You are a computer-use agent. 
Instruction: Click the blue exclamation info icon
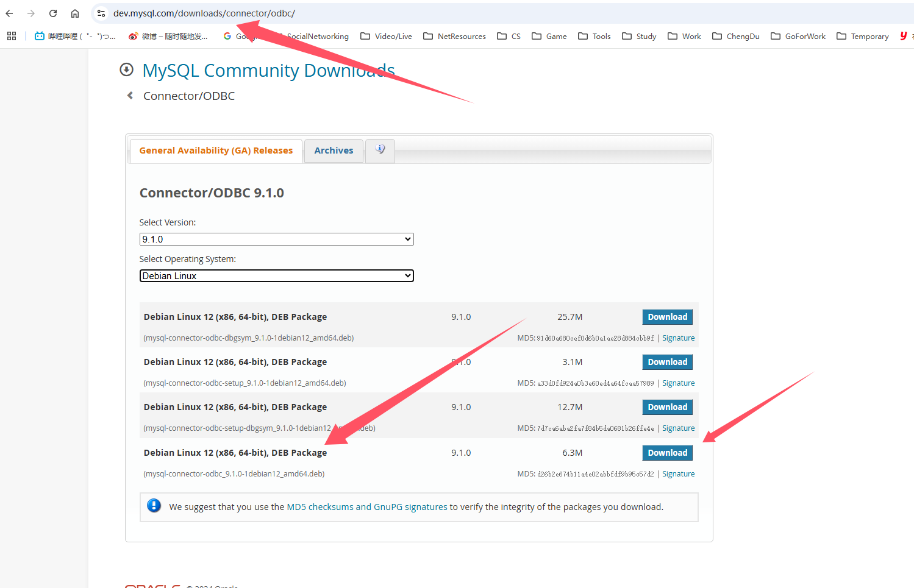coord(154,506)
